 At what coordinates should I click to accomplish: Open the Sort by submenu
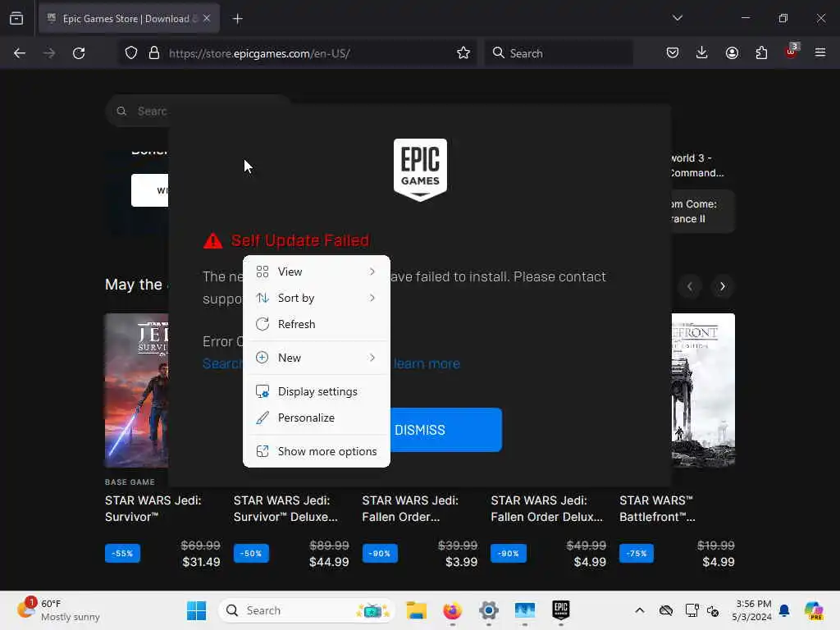(x=317, y=299)
